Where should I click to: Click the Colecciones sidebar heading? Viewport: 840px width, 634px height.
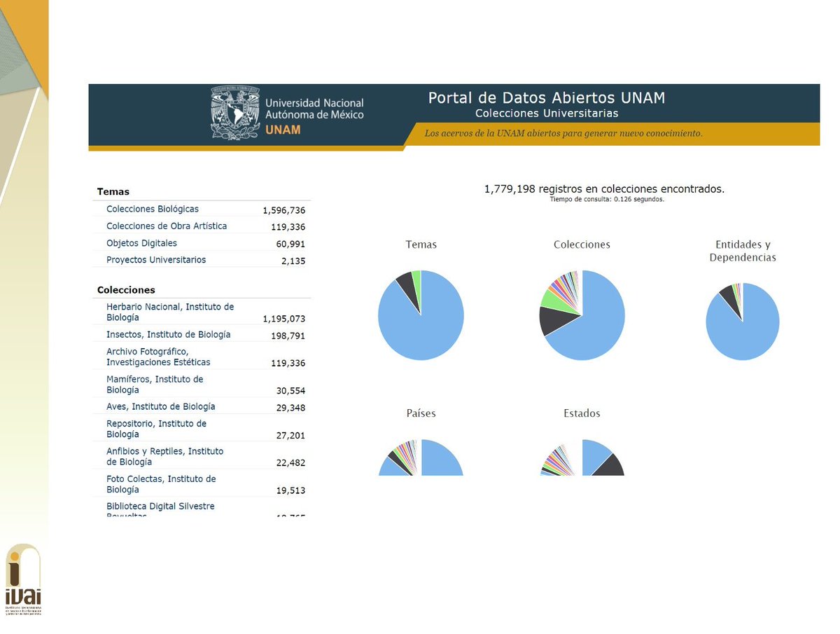tap(126, 290)
